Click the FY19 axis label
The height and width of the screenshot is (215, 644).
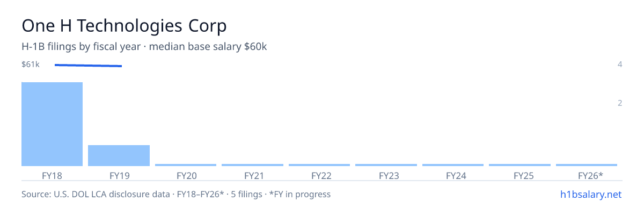pos(119,175)
